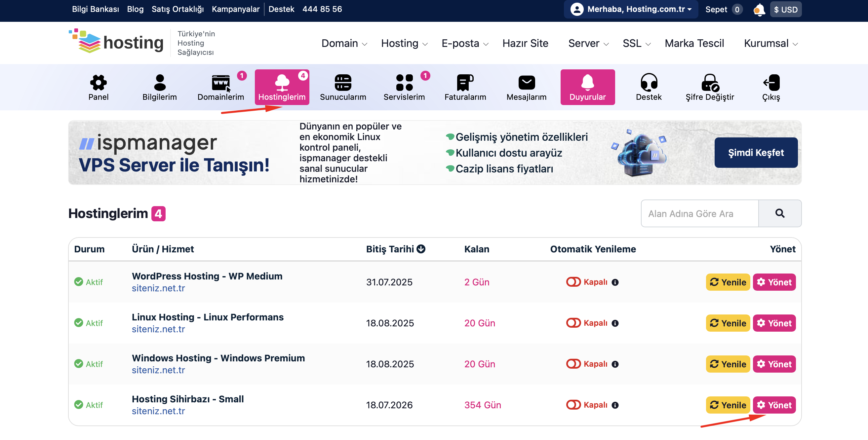The width and height of the screenshot is (868, 440).
Task: Open Domainlerim www icon
Action: tap(221, 83)
